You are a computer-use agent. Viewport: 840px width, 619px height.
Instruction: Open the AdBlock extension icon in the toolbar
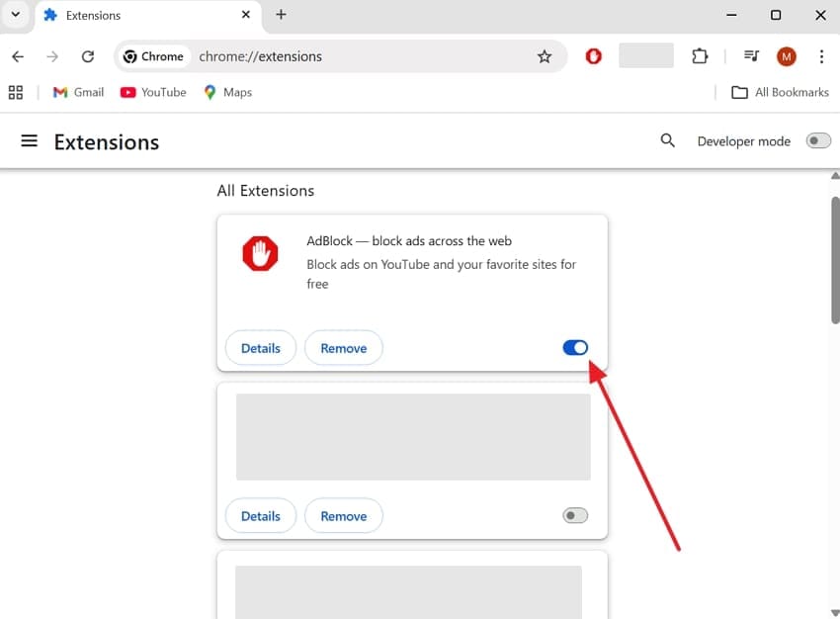(x=593, y=57)
